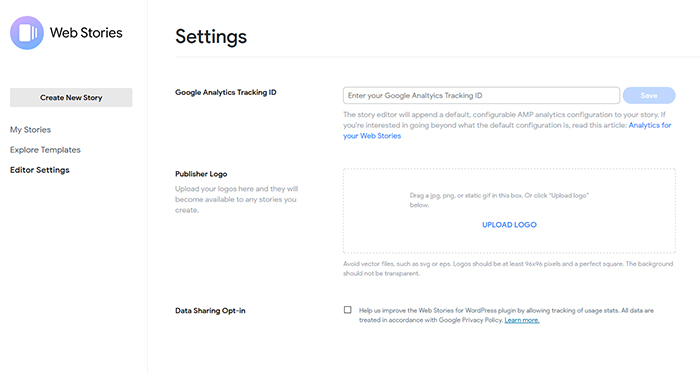This screenshot has width=700, height=374.
Task: Focus the Google Analytics Tracking ID field
Action: tap(481, 96)
